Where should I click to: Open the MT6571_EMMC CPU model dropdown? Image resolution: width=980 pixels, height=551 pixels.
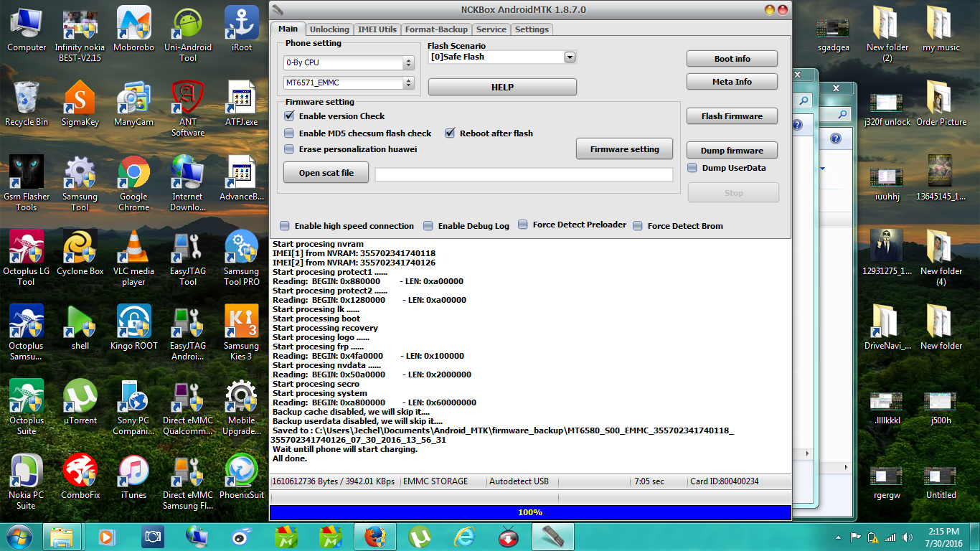tap(409, 83)
